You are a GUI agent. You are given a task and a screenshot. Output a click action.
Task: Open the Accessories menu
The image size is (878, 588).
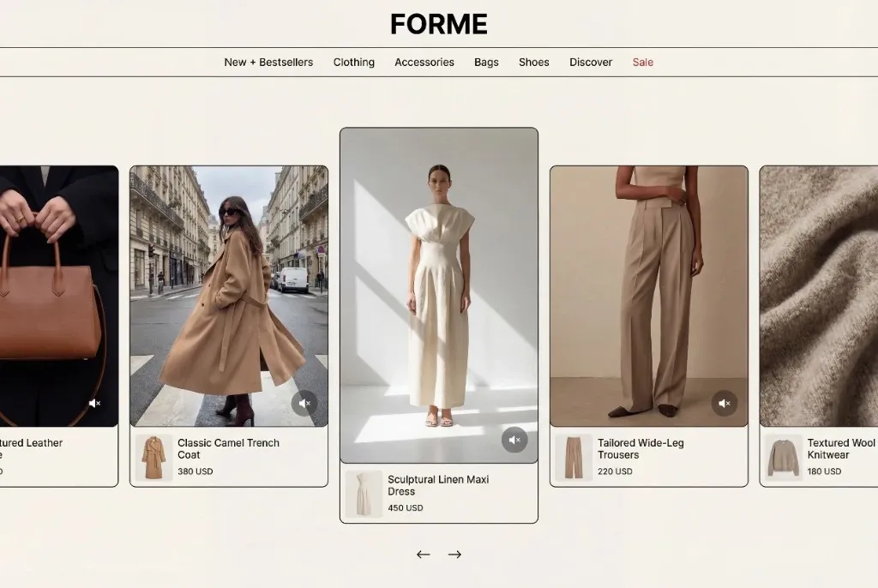click(x=424, y=63)
